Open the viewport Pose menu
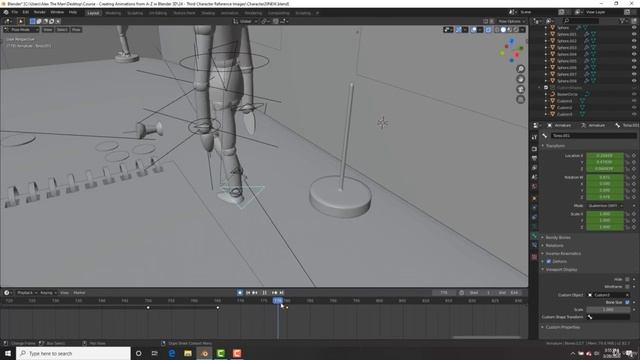Screen dimensions: 640x360 click(76, 29)
